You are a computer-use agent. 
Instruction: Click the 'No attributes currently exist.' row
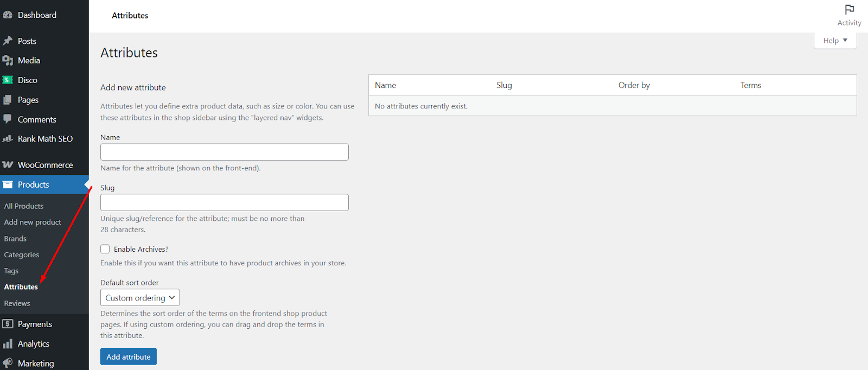612,106
